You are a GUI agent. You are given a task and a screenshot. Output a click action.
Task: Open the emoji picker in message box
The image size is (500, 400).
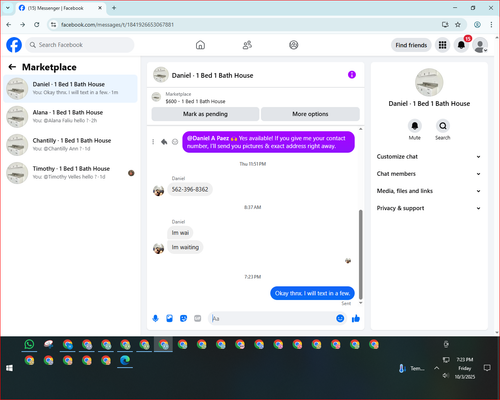point(340,318)
